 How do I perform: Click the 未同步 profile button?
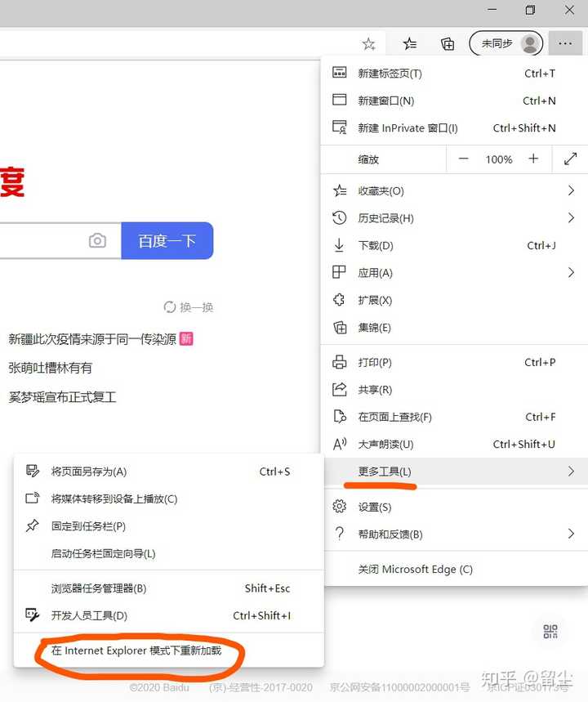506,43
